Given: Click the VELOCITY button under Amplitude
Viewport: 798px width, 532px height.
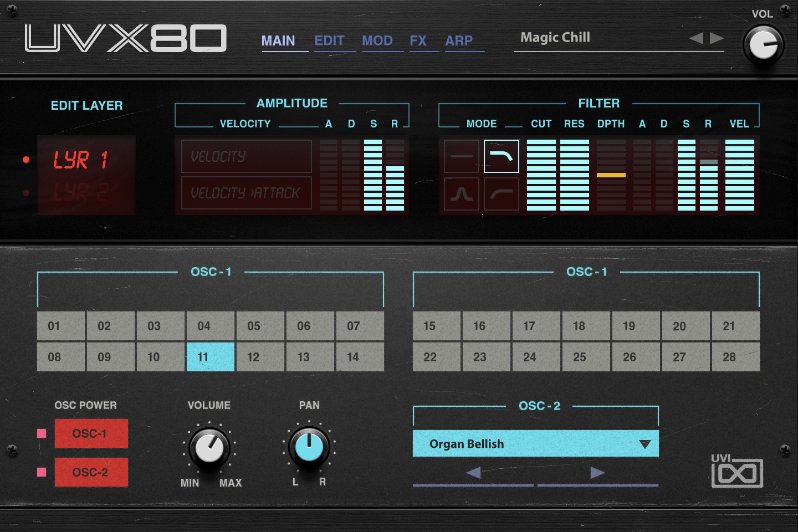Looking at the screenshot, I should click(x=245, y=156).
